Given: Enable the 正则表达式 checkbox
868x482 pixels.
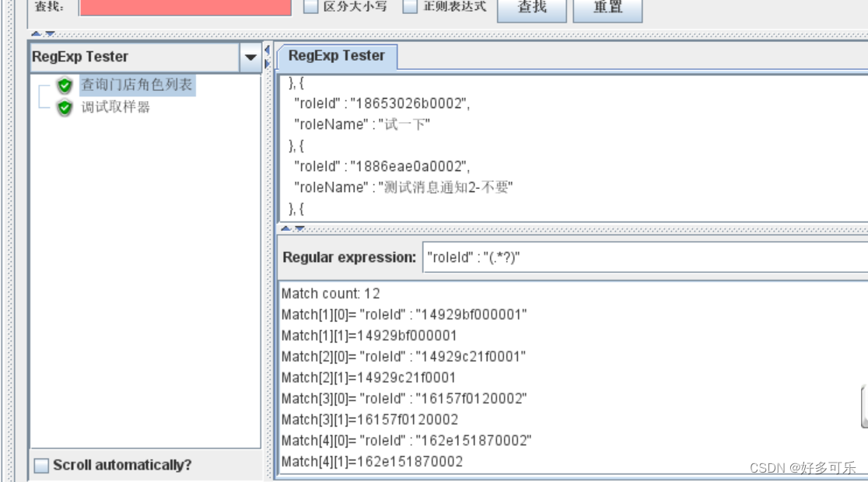Looking at the screenshot, I should pyautogui.click(x=410, y=7).
